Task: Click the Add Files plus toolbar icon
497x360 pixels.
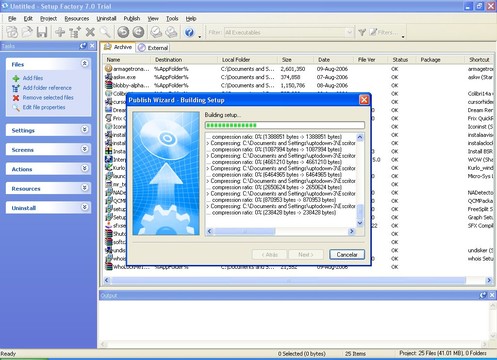Action: pyautogui.click(x=60, y=32)
